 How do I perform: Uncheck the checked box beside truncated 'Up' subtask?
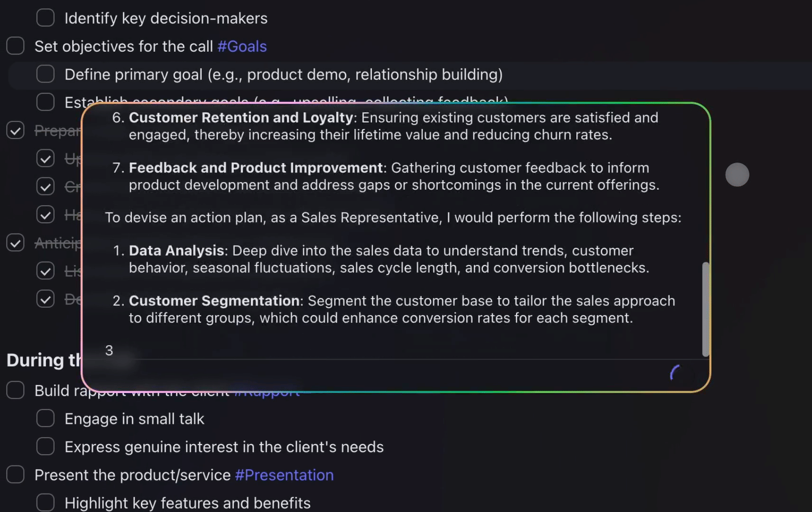[46, 158]
